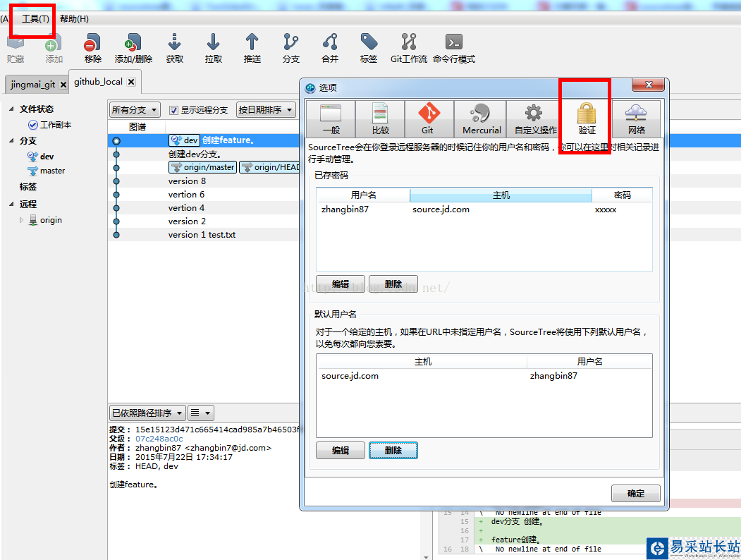Click the dev branch label on commit
The width and height of the screenshot is (741, 560).
point(184,140)
